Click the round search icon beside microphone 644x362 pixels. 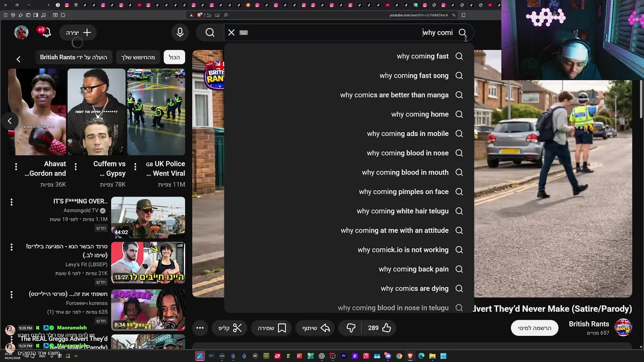click(x=210, y=33)
